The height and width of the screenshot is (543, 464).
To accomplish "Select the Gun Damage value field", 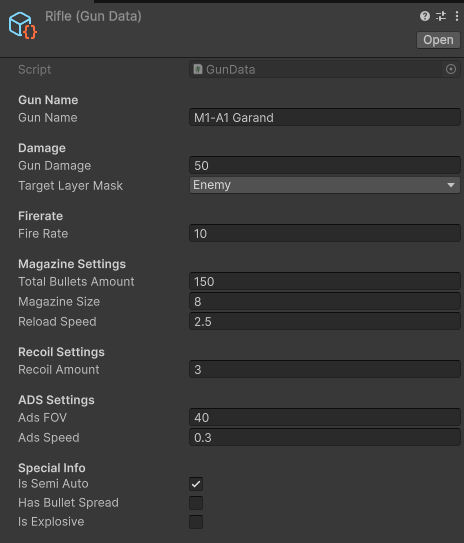I will (x=324, y=165).
